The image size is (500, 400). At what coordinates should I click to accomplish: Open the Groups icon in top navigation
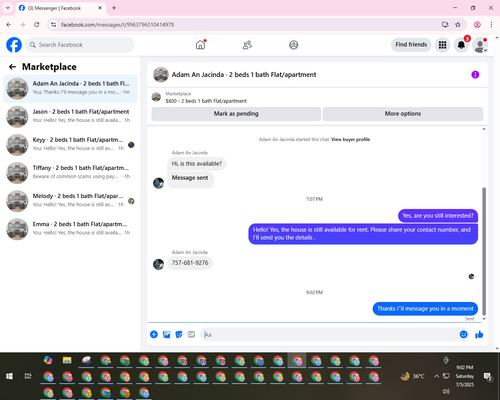(x=294, y=45)
